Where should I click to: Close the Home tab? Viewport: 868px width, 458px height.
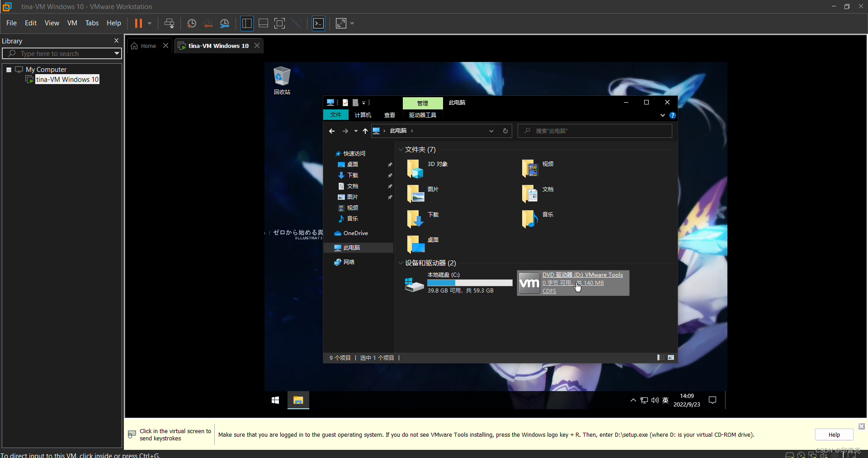click(165, 46)
